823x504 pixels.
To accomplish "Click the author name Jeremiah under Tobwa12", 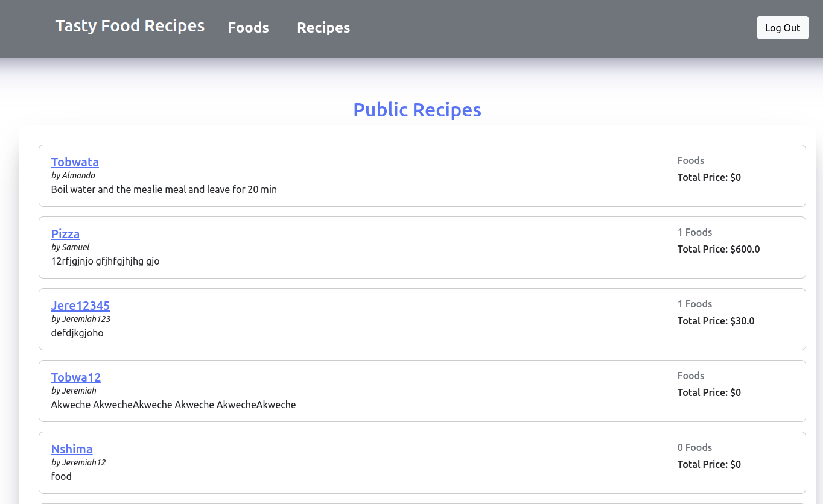I will [x=74, y=390].
